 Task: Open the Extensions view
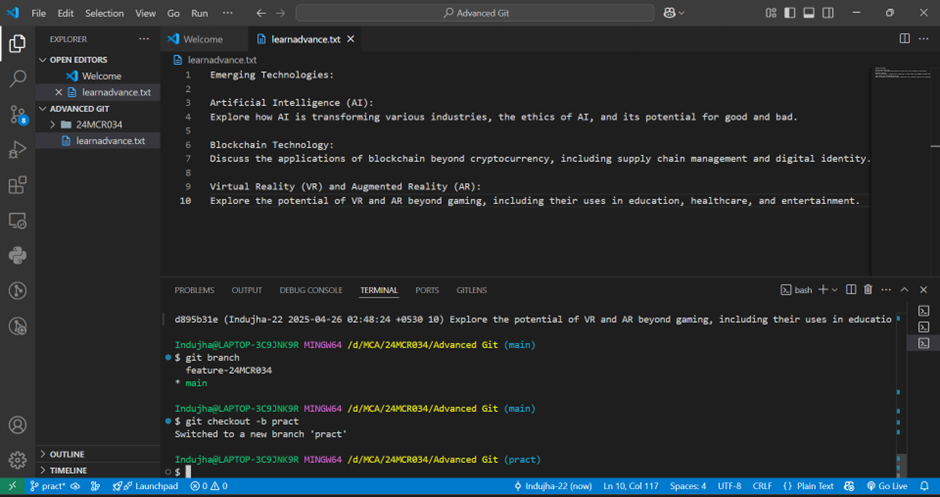click(17, 185)
